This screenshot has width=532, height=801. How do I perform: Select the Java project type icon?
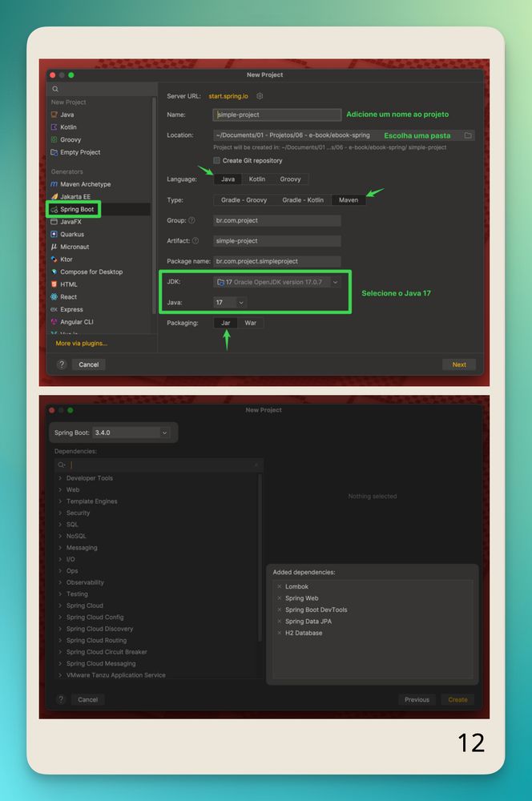pyautogui.click(x=54, y=115)
